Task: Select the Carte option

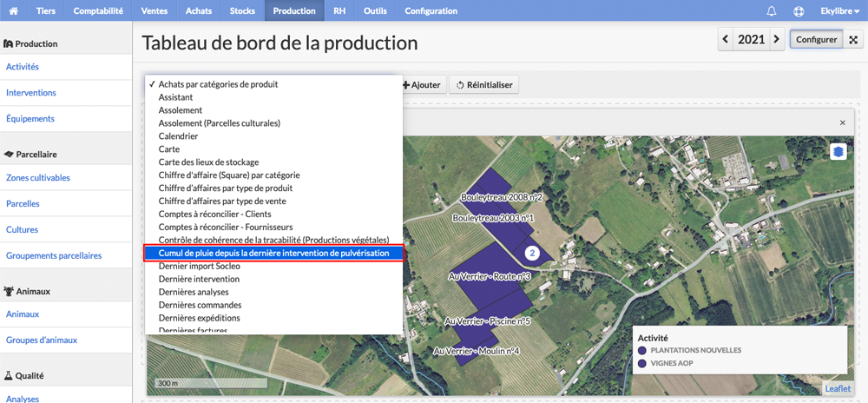Action: pyautogui.click(x=273, y=149)
